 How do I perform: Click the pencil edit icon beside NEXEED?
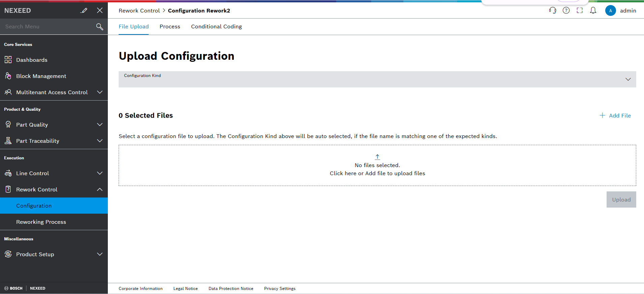(x=84, y=10)
